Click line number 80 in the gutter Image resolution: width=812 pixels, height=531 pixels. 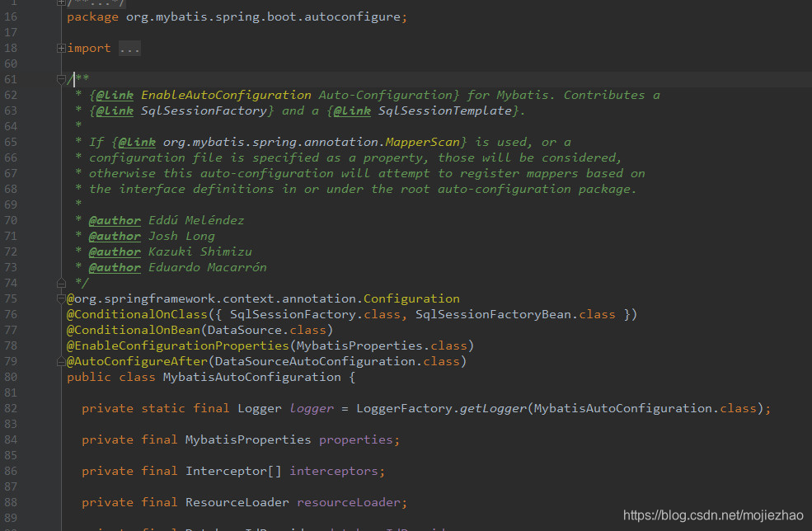[11, 377]
